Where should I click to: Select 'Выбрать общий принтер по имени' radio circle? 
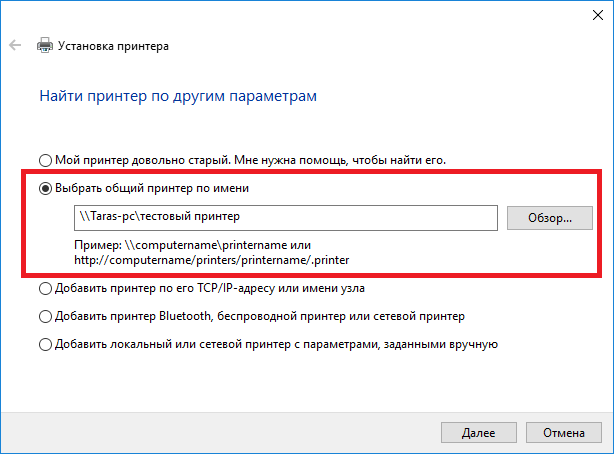tap(44, 188)
